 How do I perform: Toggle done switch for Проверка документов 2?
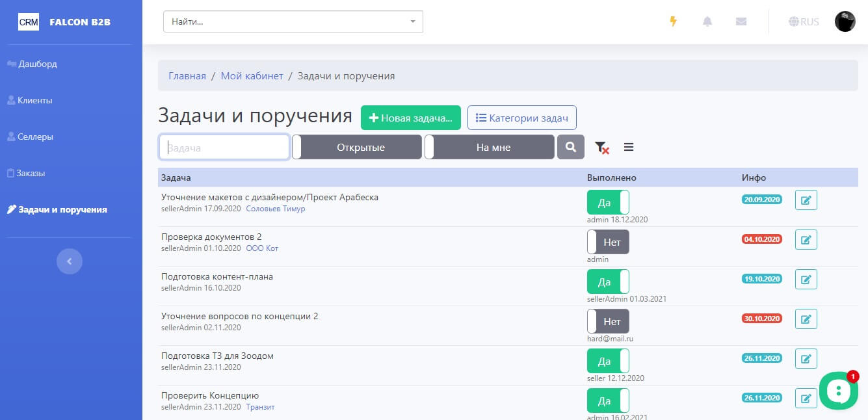608,242
